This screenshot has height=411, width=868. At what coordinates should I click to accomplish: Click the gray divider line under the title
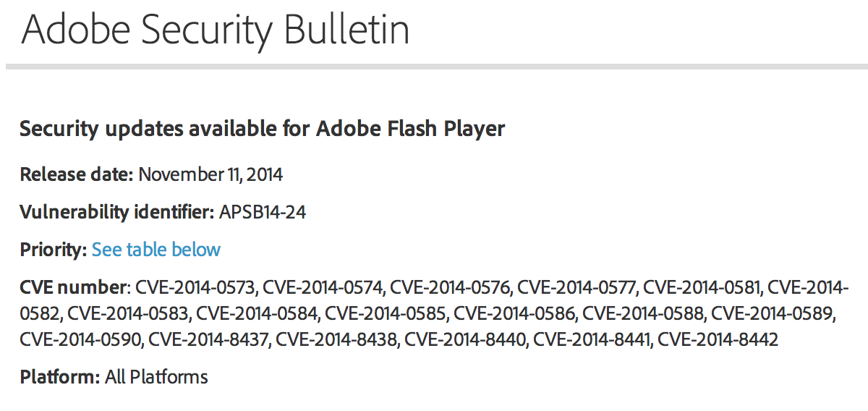click(434, 67)
